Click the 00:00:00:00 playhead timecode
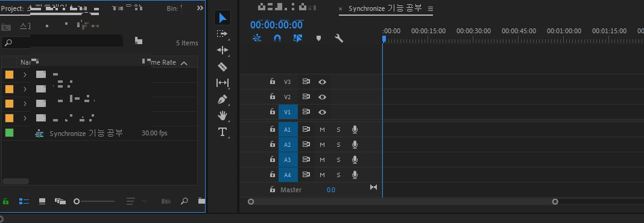Image resolution: width=644 pixels, height=223 pixels. pyautogui.click(x=276, y=25)
